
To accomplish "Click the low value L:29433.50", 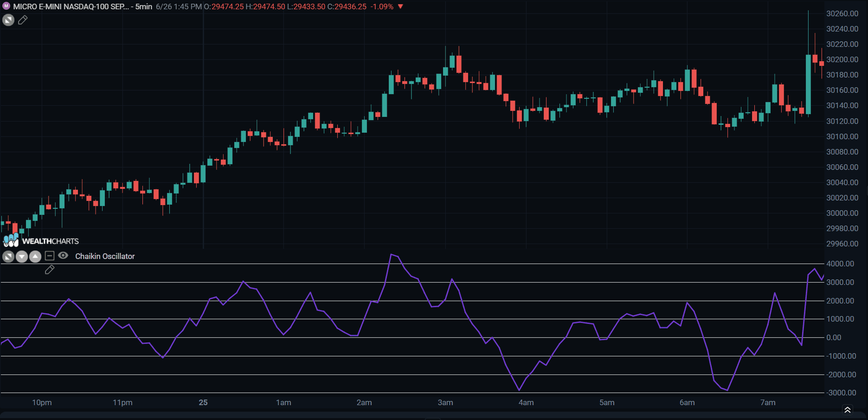I will pyautogui.click(x=306, y=6).
